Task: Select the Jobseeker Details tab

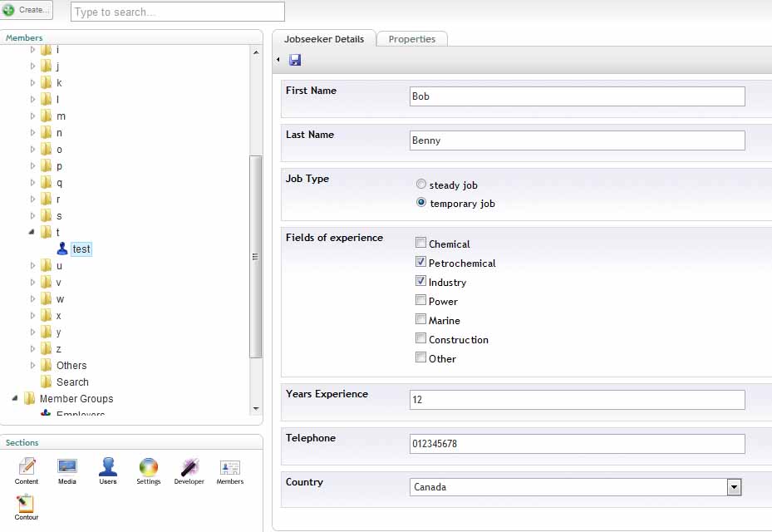Action: click(x=323, y=39)
